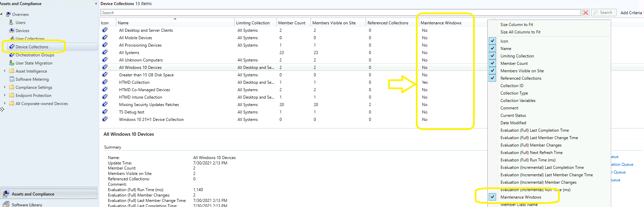This screenshot has height=207, width=644.
Task: Click collection icon for All Mobile Devices
Action: [x=105, y=37]
